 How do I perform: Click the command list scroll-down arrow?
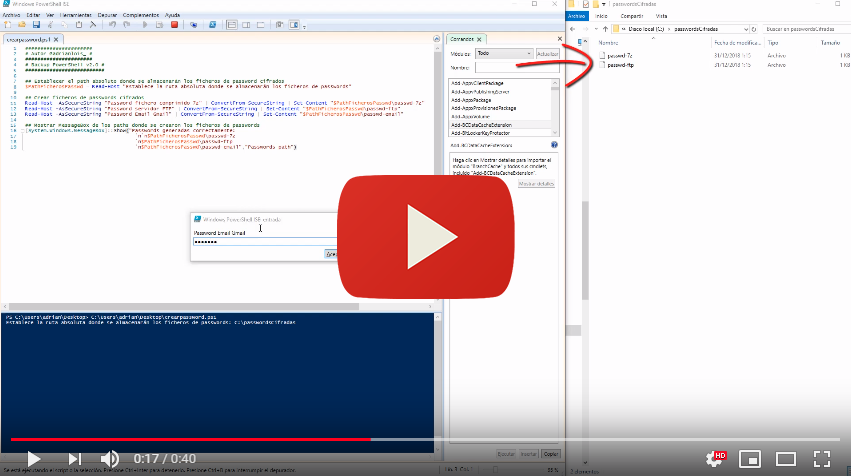click(555, 132)
